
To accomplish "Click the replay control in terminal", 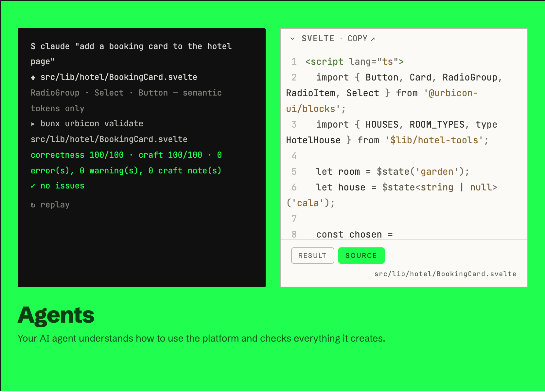I will (x=50, y=205).
